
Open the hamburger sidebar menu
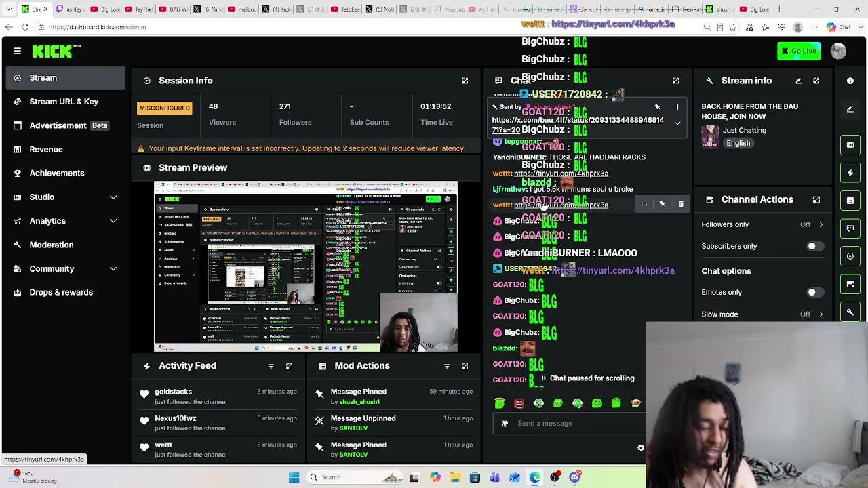point(18,51)
